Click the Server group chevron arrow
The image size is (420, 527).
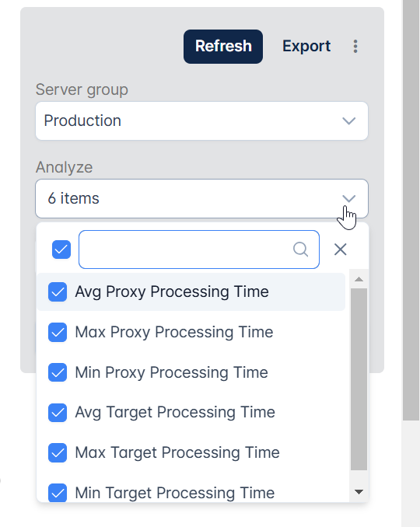tap(348, 121)
